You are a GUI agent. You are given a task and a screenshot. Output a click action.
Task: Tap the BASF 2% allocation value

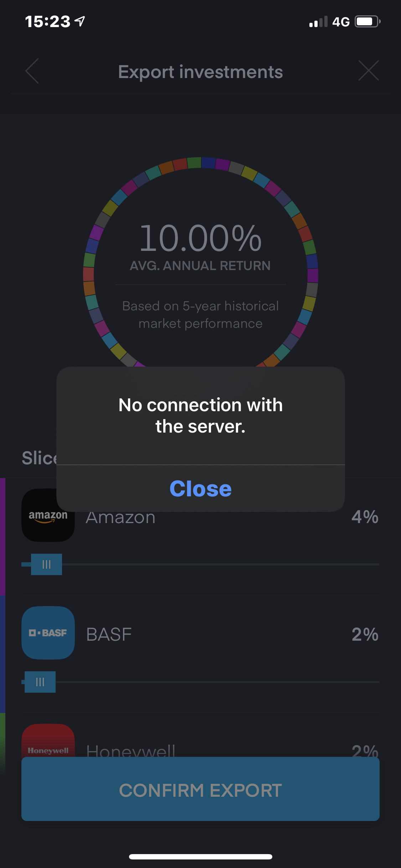(365, 634)
